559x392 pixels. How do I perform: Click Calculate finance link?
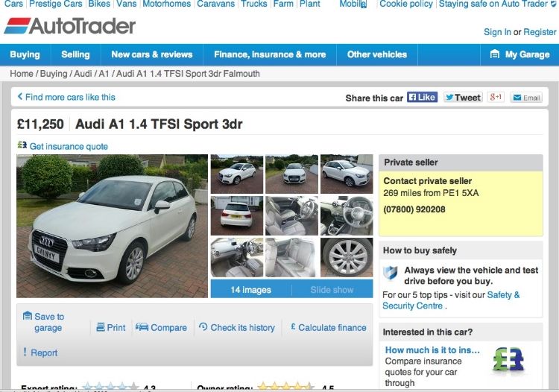click(x=332, y=327)
